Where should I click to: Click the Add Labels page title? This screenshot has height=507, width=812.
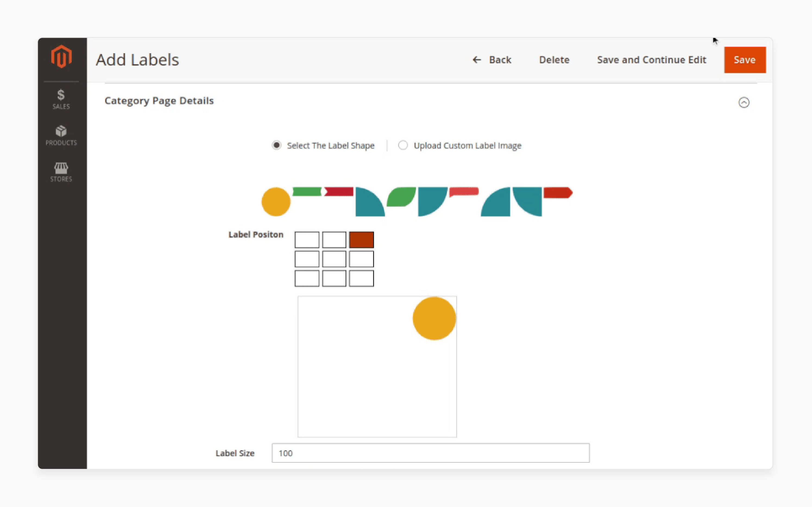(137, 60)
